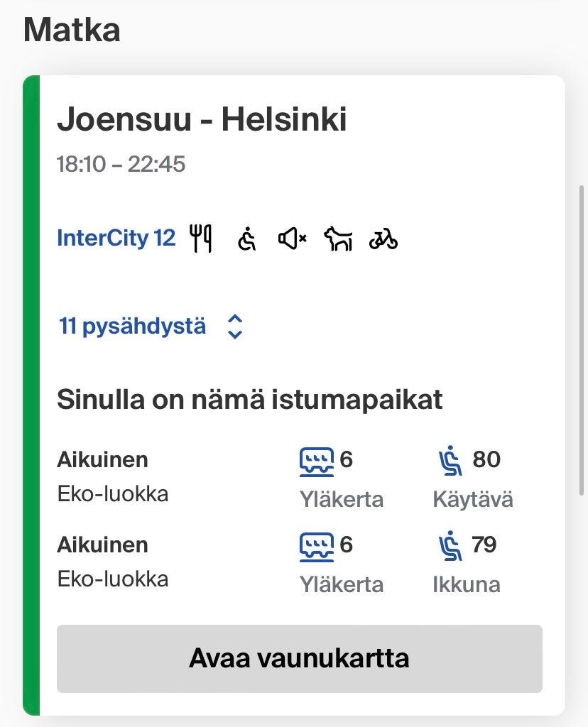Click the quiet zone muted speaker icon
This screenshot has width=588, height=727.
pyautogui.click(x=292, y=239)
